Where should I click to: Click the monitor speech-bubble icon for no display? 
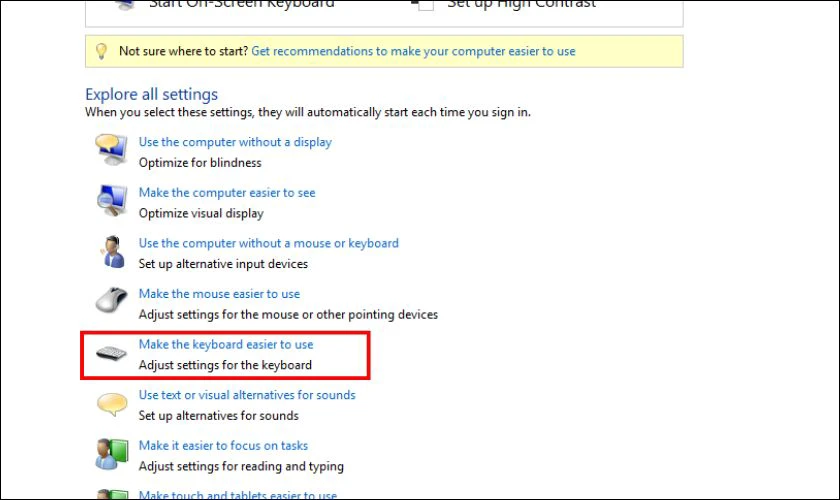pyautogui.click(x=111, y=150)
